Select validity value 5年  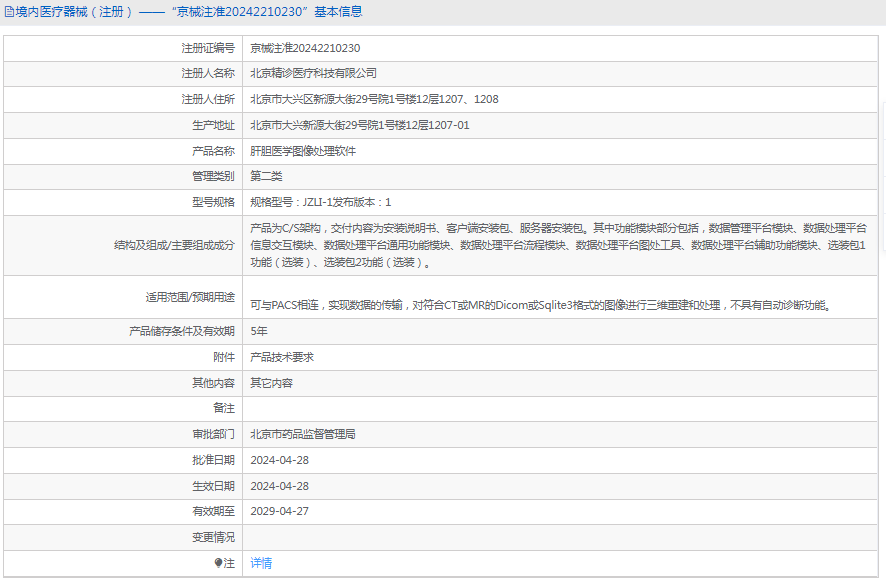[259, 331]
